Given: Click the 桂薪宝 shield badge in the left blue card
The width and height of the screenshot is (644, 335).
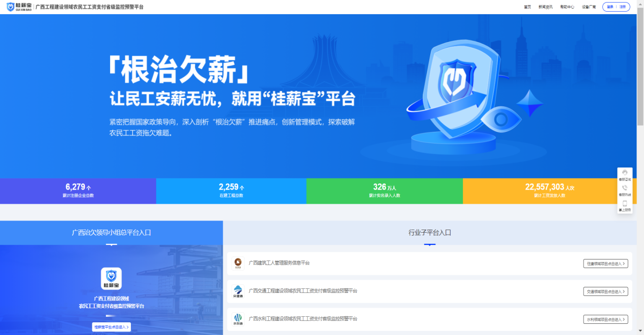Looking at the screenshot, I should point(111,278).
